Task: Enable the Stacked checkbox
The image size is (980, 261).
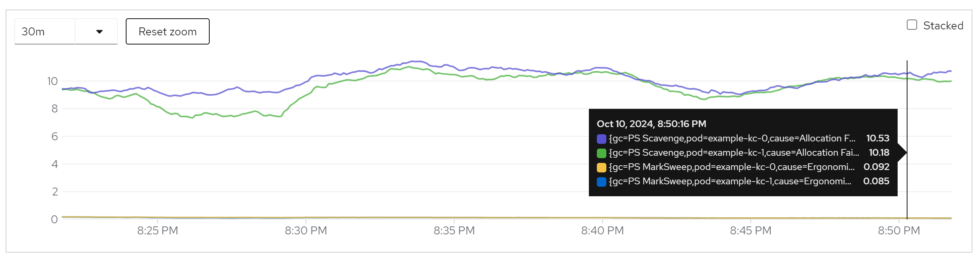Action: pos(912,25)
